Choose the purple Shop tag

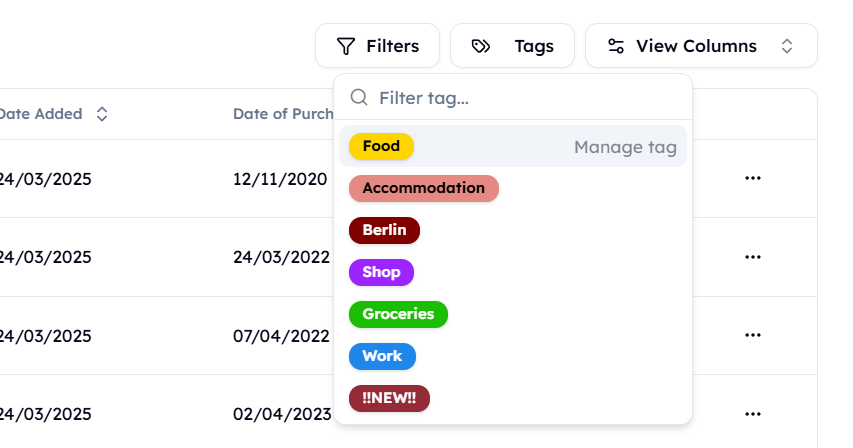click(381, 272)
